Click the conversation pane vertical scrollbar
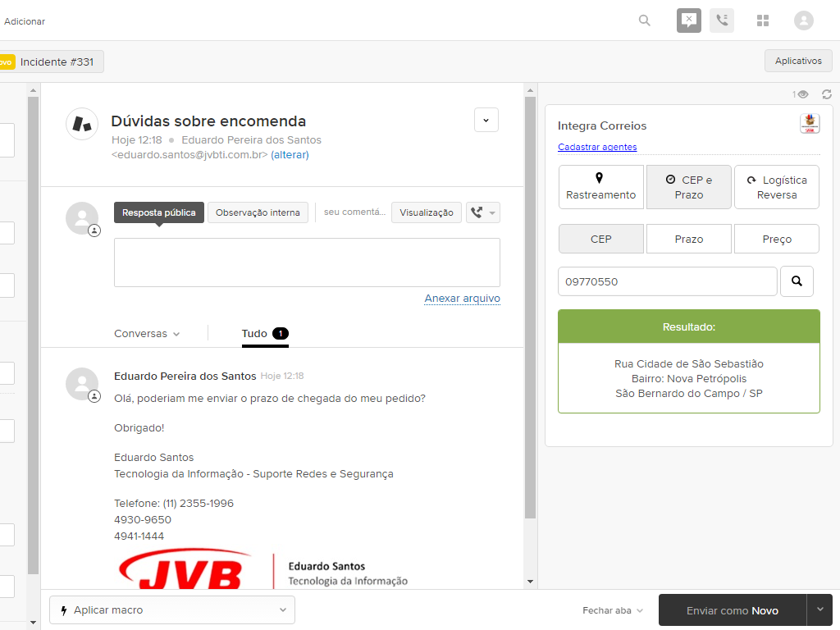840x630 pixels. (531, 307)
